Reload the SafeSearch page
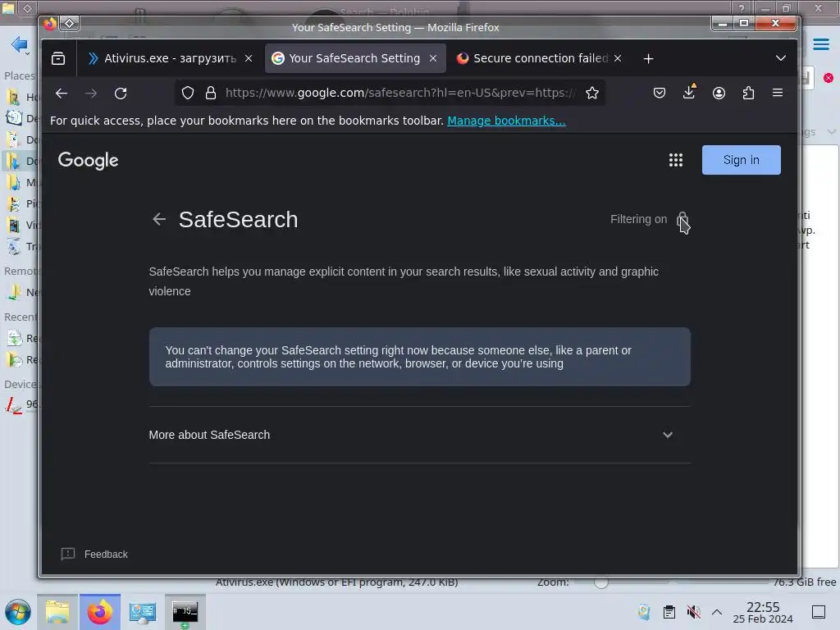840x630 pixels. point(121,94)
